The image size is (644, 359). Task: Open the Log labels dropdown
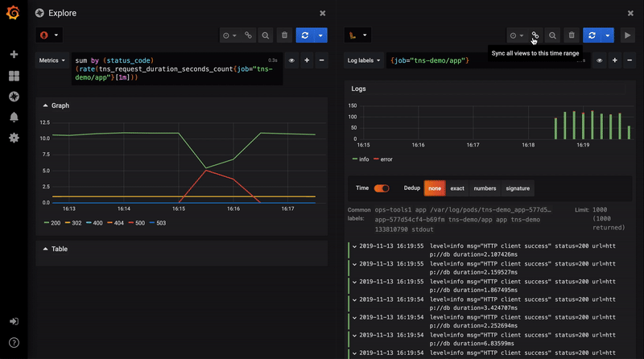[364, 60]
